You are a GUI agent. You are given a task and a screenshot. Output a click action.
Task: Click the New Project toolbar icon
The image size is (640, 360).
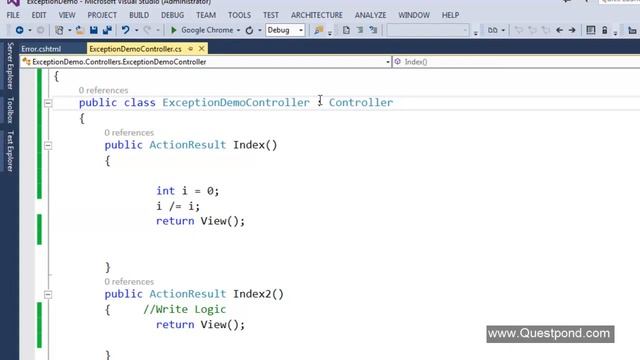click(60, 30)
